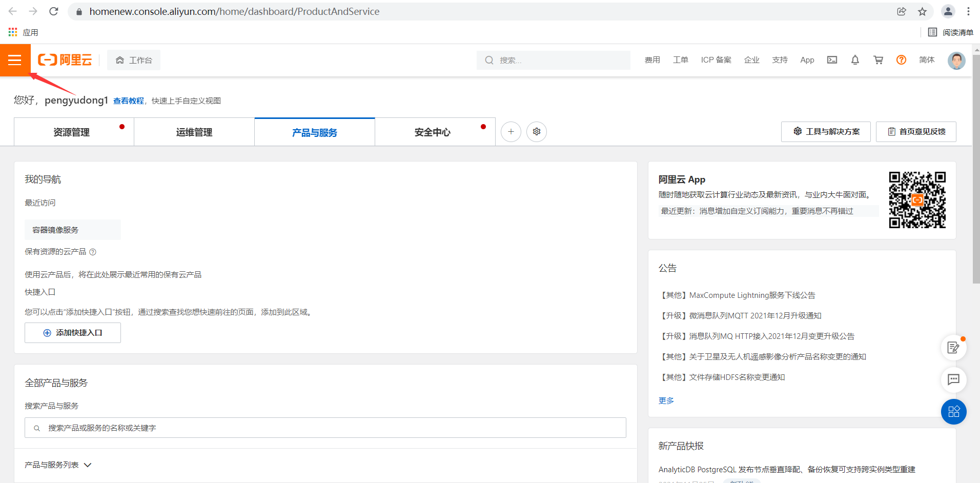The width and height of the screenshot is (980, 483).
Task: Open the 消息队列MQ HTTP接入 变更升级公告
Action: [x=757, y=336]
